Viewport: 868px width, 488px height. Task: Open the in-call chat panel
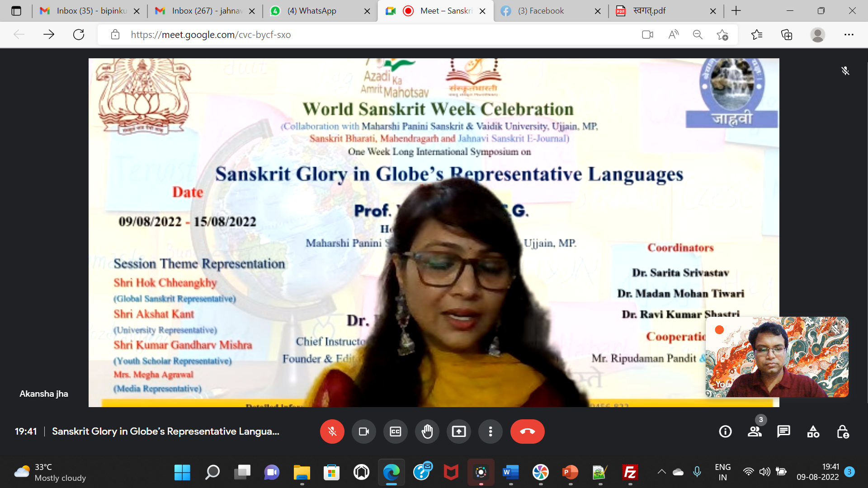(x=783, y=432)
